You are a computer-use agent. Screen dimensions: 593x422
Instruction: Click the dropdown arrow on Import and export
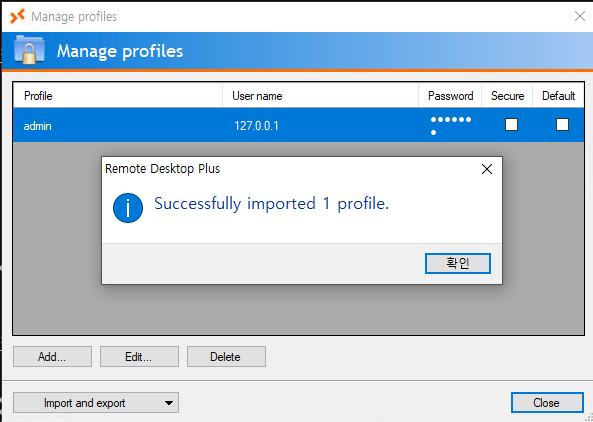coord(169,403)
